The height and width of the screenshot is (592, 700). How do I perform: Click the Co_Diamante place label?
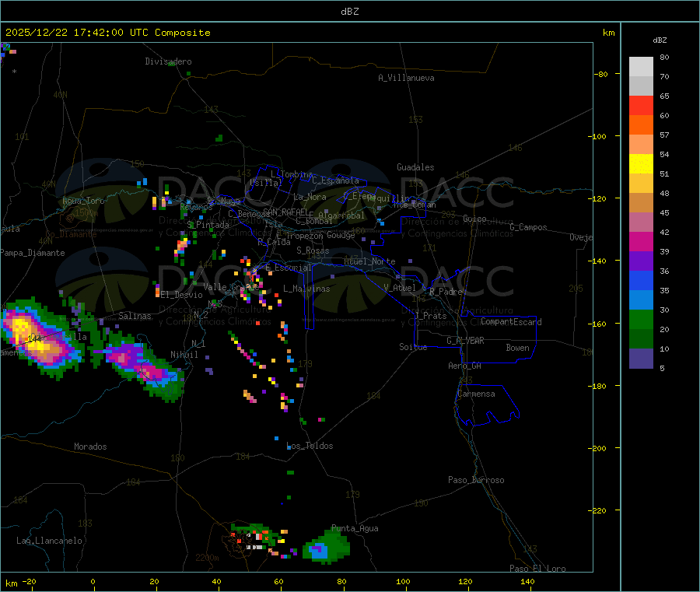pos(71,234)
